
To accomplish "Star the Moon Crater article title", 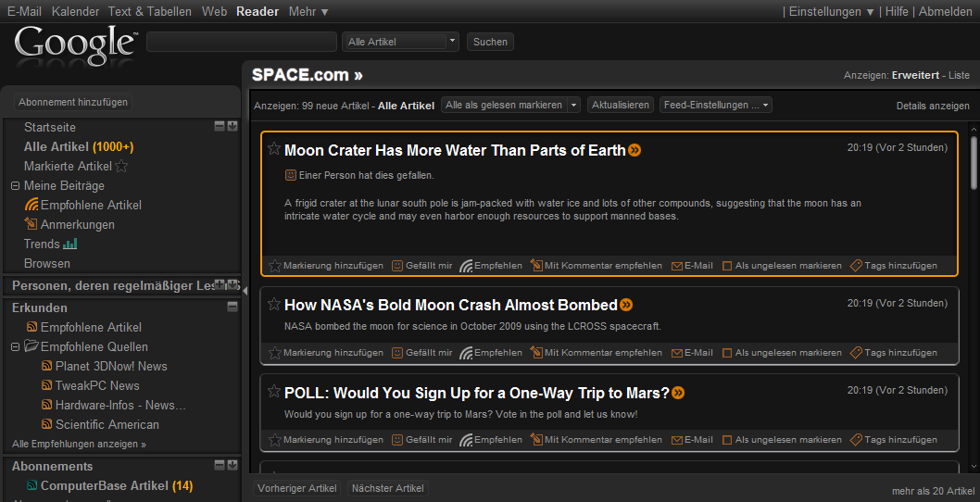I will tap(274, 149).
